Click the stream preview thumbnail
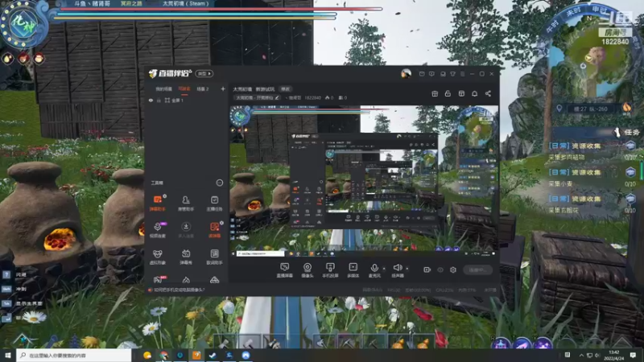 (x=364, y=180)
